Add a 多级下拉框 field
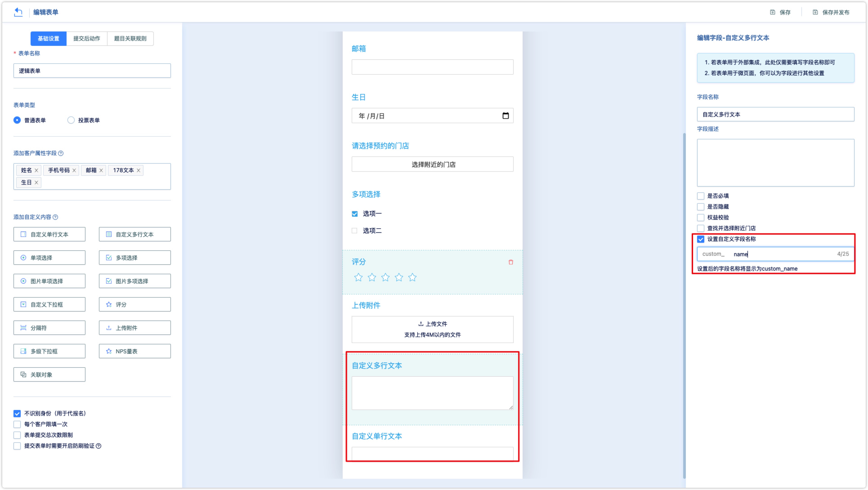868x490 pixels. 49,351
